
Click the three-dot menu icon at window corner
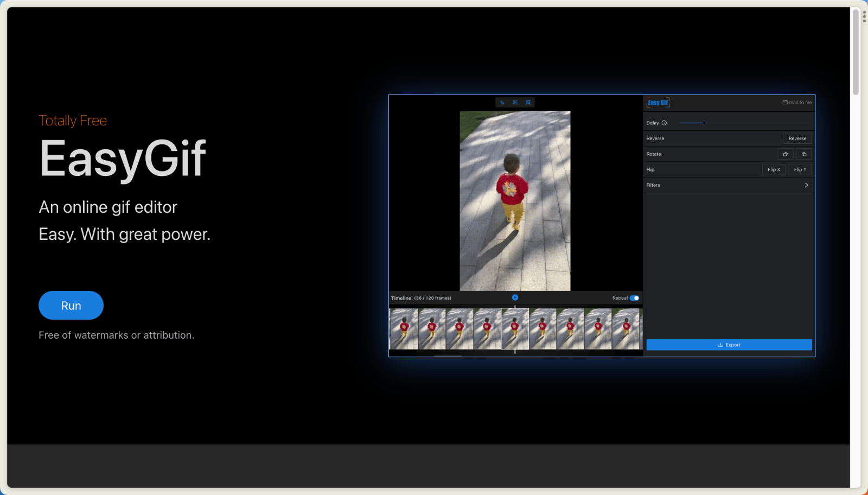(x=864, y=16)
